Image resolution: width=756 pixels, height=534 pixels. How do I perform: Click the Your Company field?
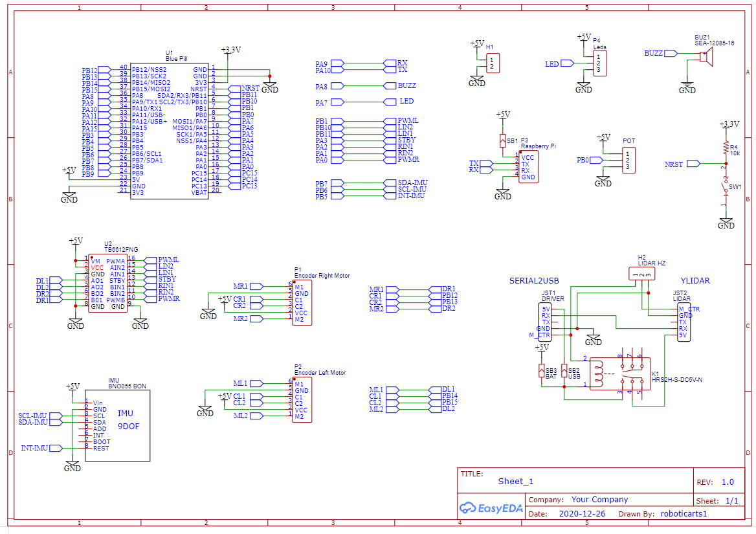[599, 500]
